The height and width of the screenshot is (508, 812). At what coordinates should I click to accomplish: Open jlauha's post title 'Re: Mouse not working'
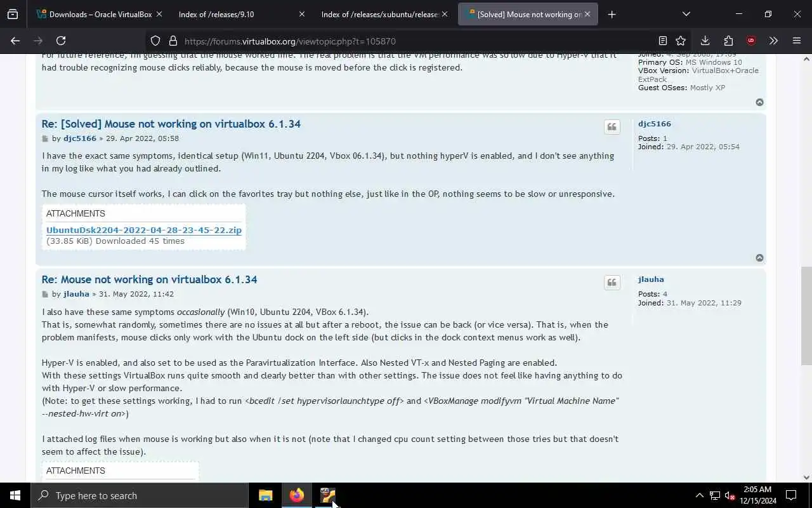(150, 279)
